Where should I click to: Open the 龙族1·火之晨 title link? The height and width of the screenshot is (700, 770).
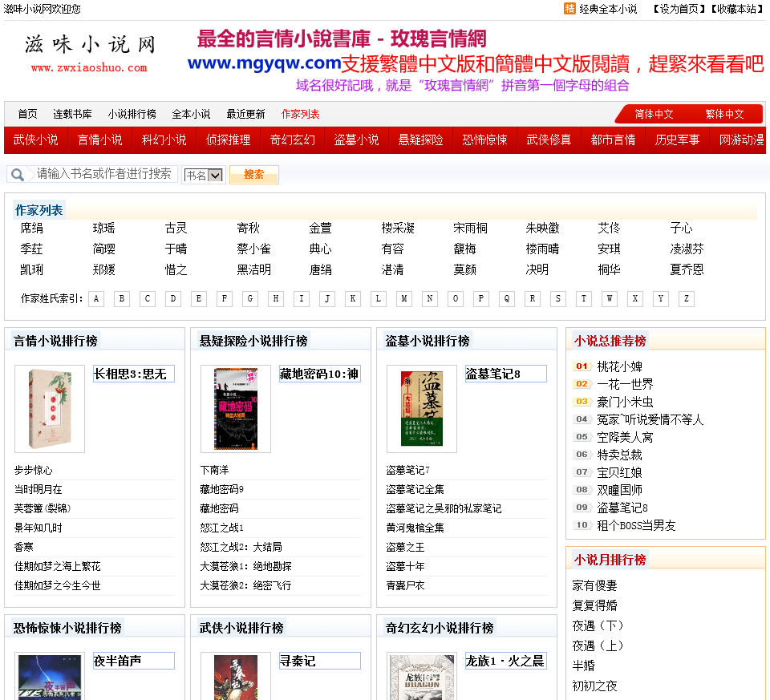pos(506,661)
